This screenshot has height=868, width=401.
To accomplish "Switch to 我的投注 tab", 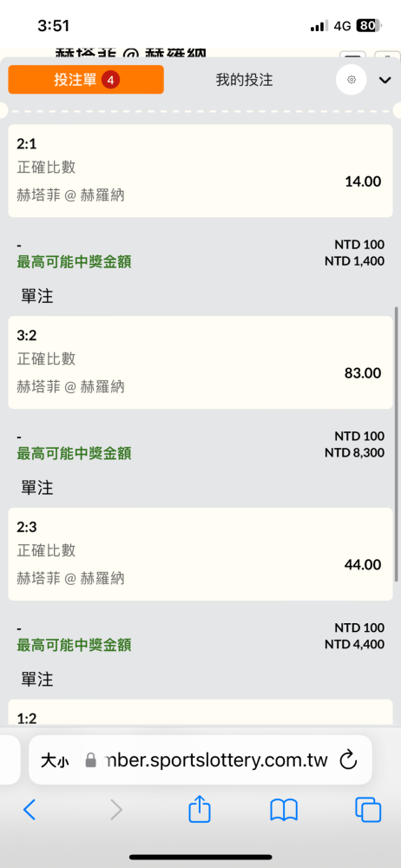I will point(244,80).
